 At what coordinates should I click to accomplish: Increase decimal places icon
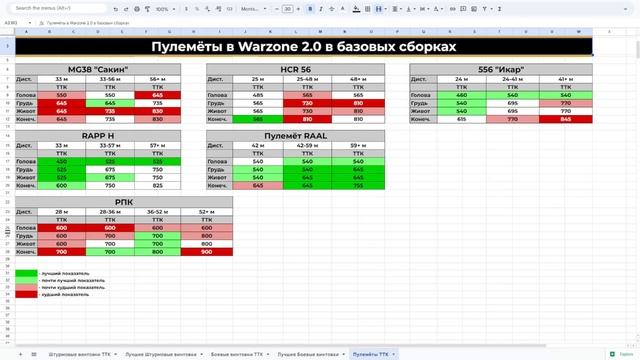pyautogui.click(x=218, y=9)
